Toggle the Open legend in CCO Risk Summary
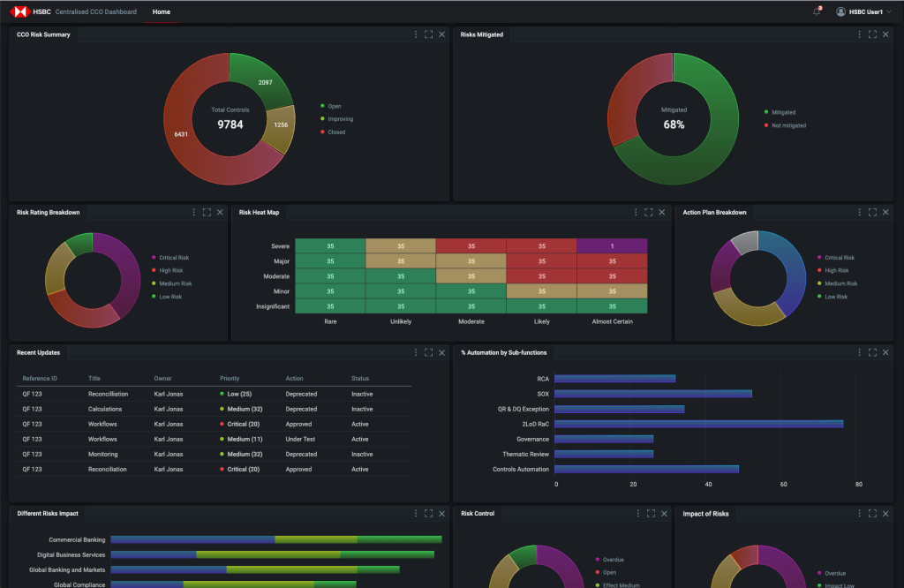 coord(331,106)
